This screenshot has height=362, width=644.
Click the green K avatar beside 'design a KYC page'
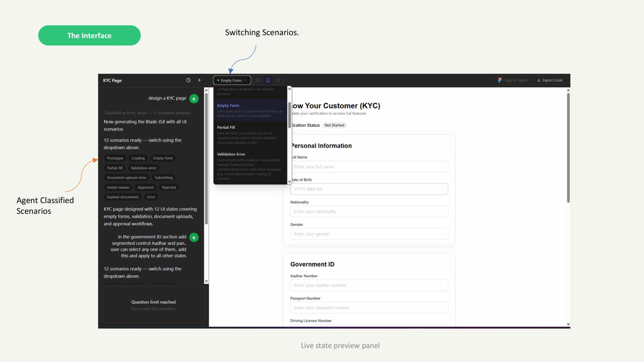point(194,99)
